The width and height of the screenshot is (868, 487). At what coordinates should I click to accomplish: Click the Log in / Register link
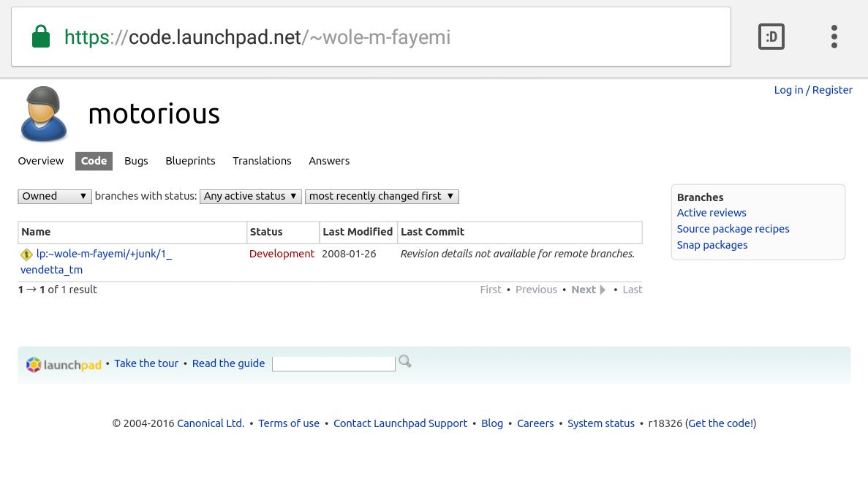point(813,90)
